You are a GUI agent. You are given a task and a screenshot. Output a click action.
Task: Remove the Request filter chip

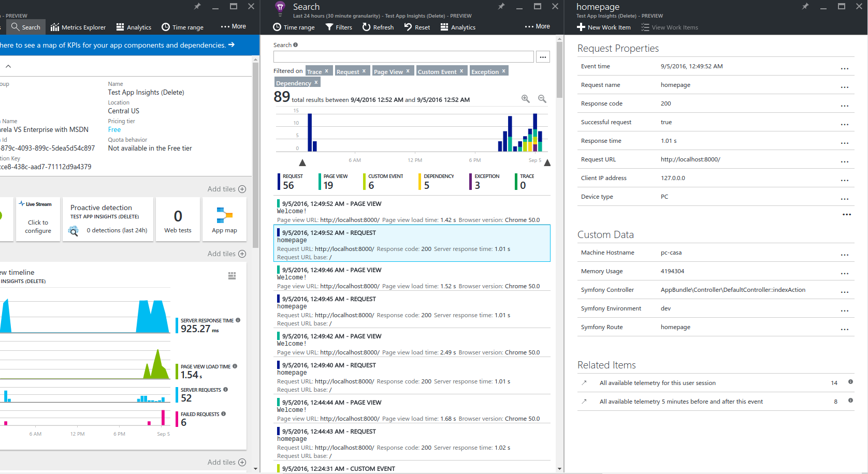364,71
